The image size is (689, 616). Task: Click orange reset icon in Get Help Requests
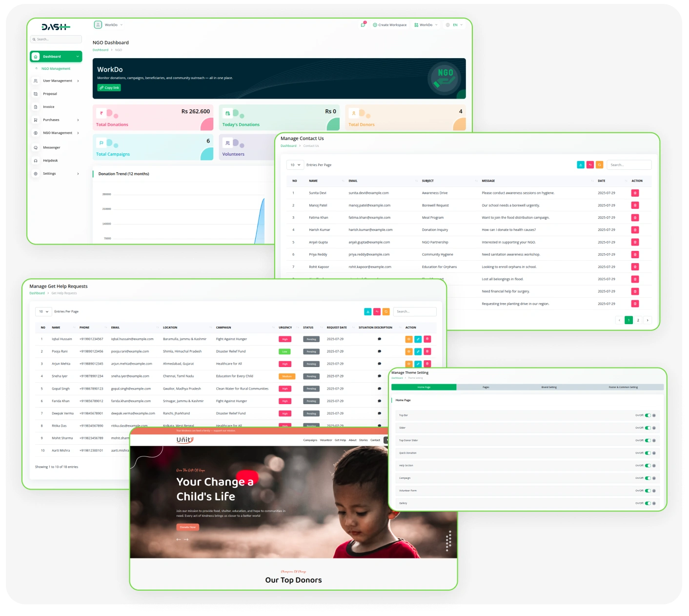[386, 311]
